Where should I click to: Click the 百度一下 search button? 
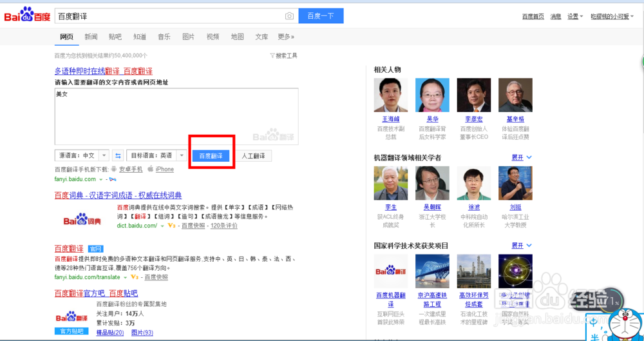[x=321, y=16]
